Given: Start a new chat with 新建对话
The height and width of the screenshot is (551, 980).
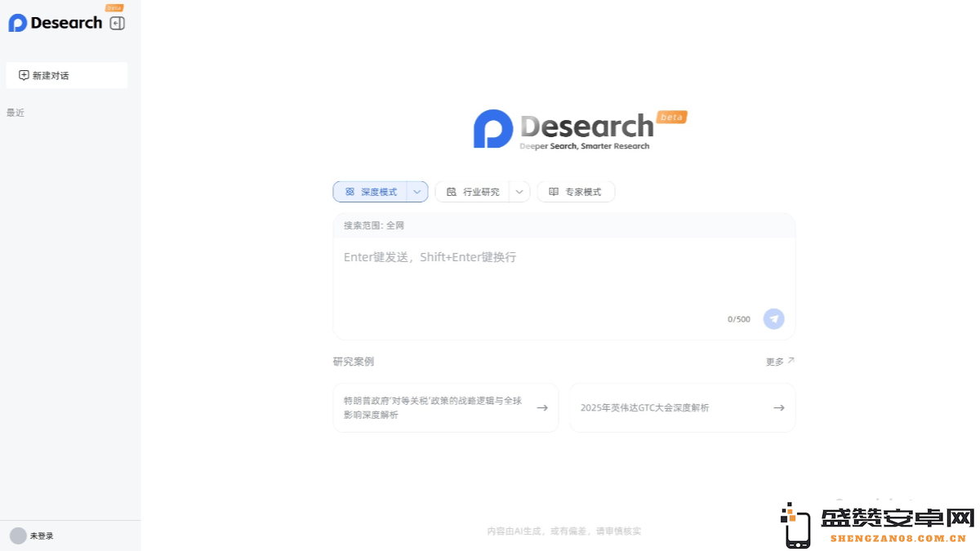Looking at the screenshot, I should point(67,75).
